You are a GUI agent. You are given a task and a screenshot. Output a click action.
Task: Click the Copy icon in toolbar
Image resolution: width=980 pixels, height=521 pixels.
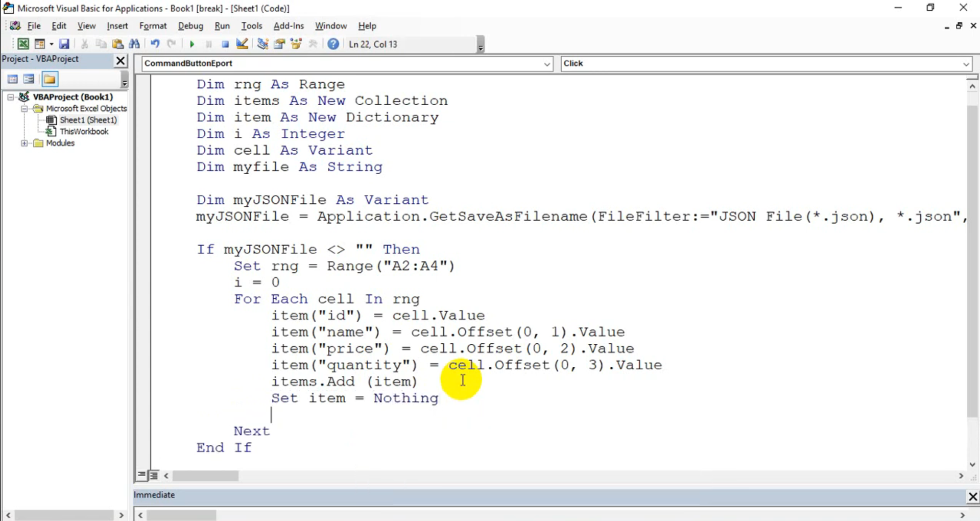[101, 44]
